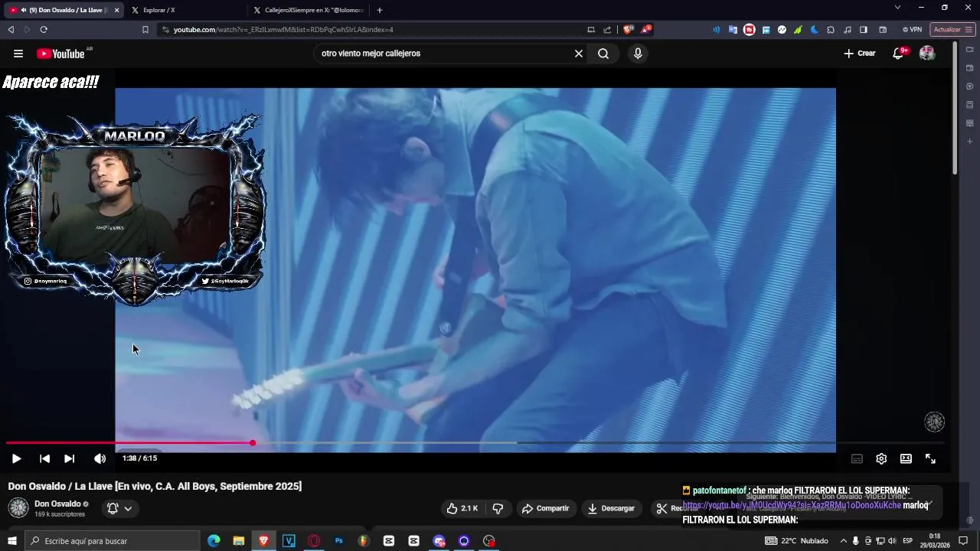Like the video with 2.1 K likes
The width and height of the screenshot is (980, 551).
pos(462,508)
